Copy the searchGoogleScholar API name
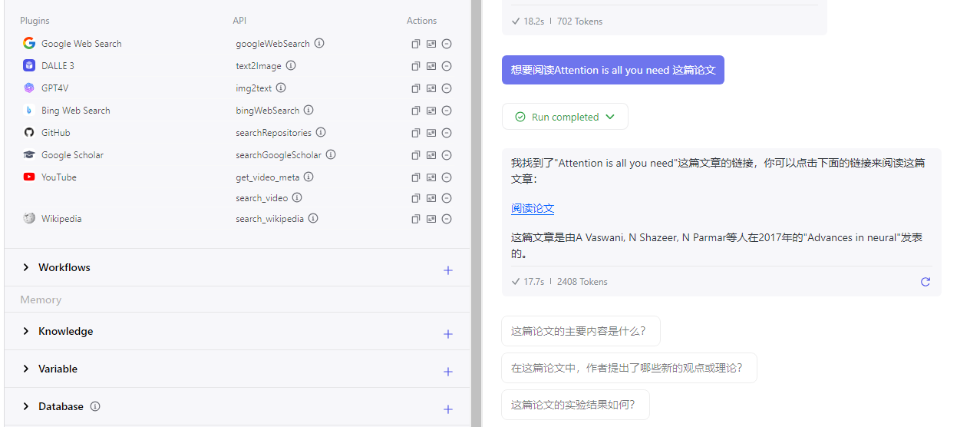Screen dimensions: 980x427 [x=416, y=155]
